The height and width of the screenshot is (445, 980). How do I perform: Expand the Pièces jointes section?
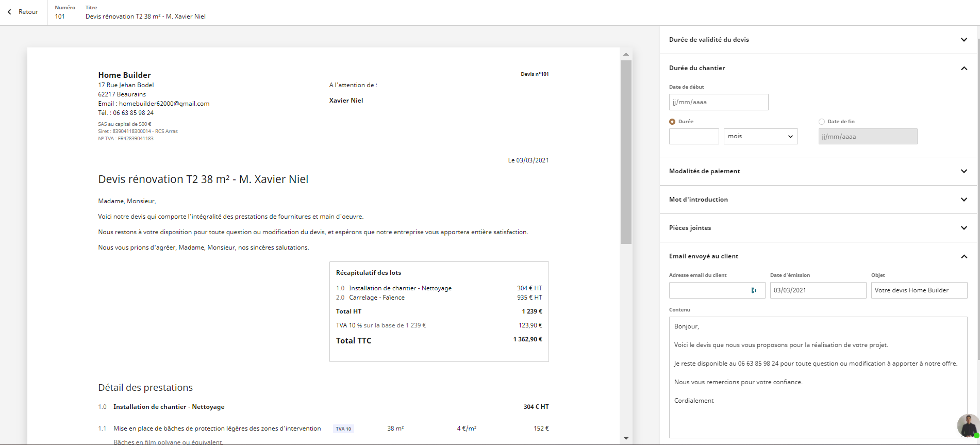click(x=964, y=228)
